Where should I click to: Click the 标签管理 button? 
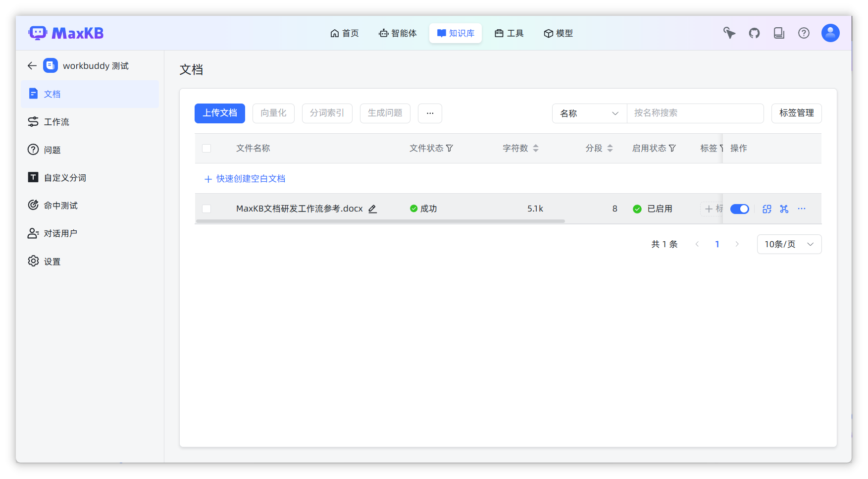click(796, 113)
